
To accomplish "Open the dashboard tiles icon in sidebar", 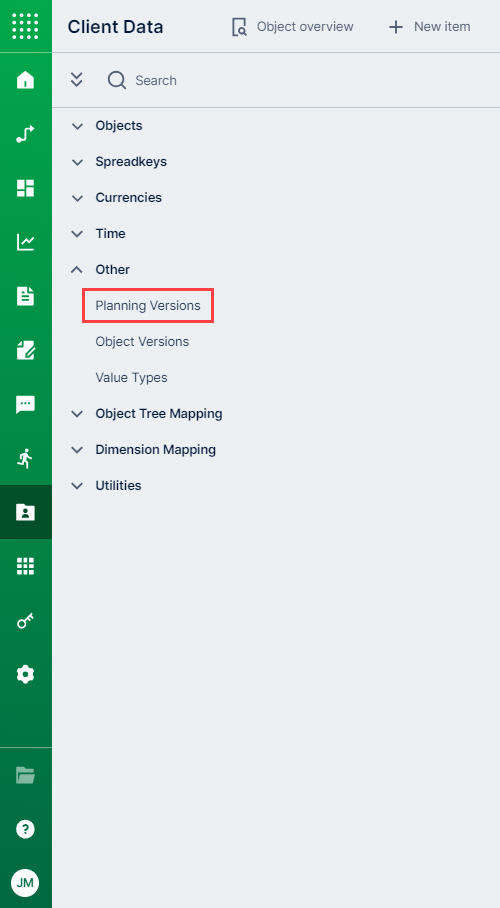I will (25, 188).
